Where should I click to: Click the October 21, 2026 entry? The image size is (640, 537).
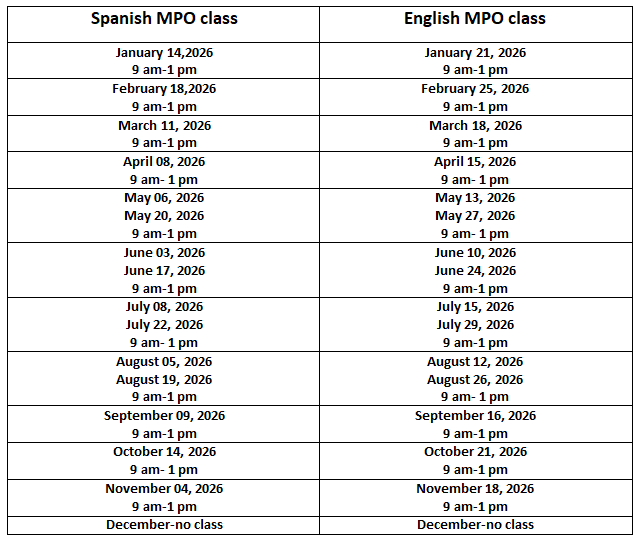475,452
